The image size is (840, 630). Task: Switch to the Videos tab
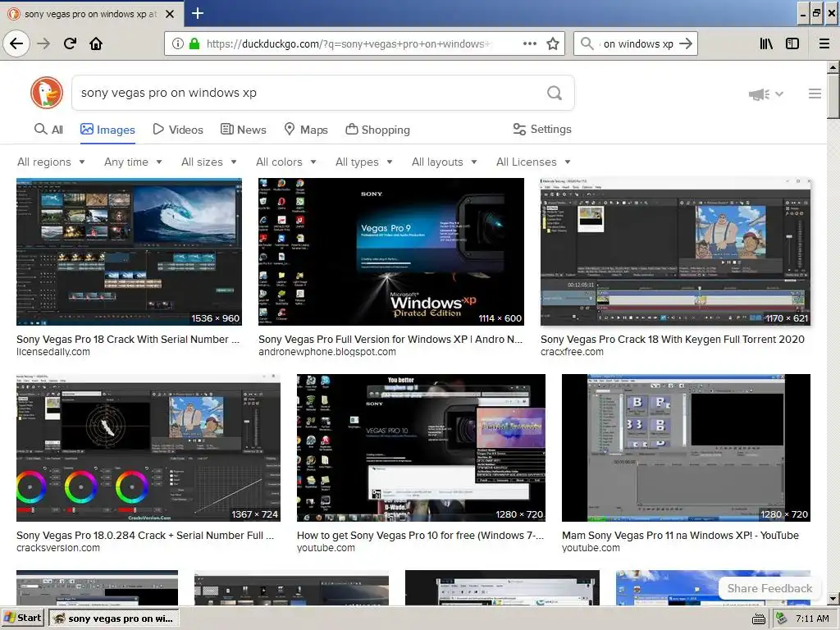[x=178, y=130]
